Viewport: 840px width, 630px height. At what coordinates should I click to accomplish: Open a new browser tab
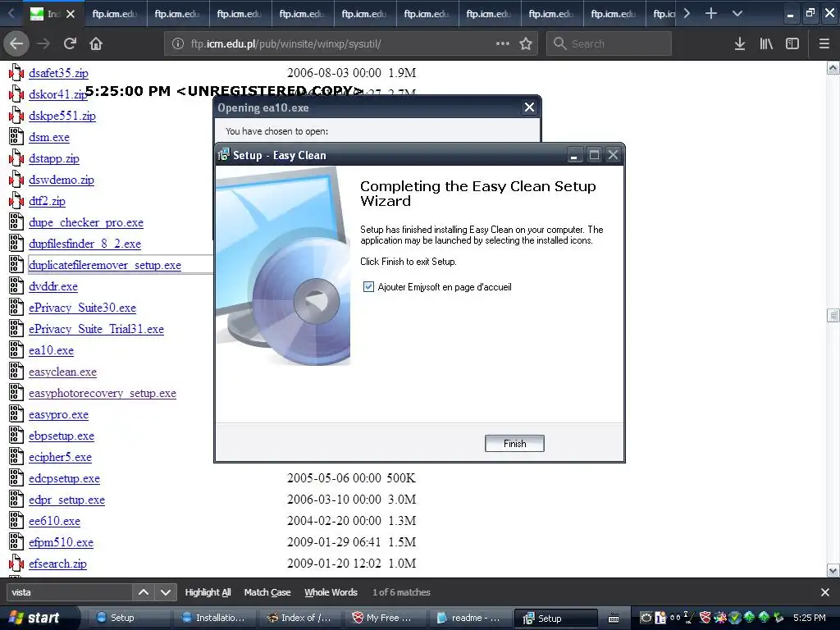[x=711, y=13]
